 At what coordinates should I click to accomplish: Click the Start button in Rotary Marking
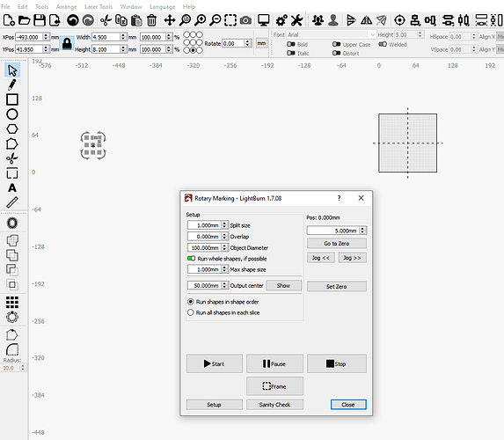215,363
